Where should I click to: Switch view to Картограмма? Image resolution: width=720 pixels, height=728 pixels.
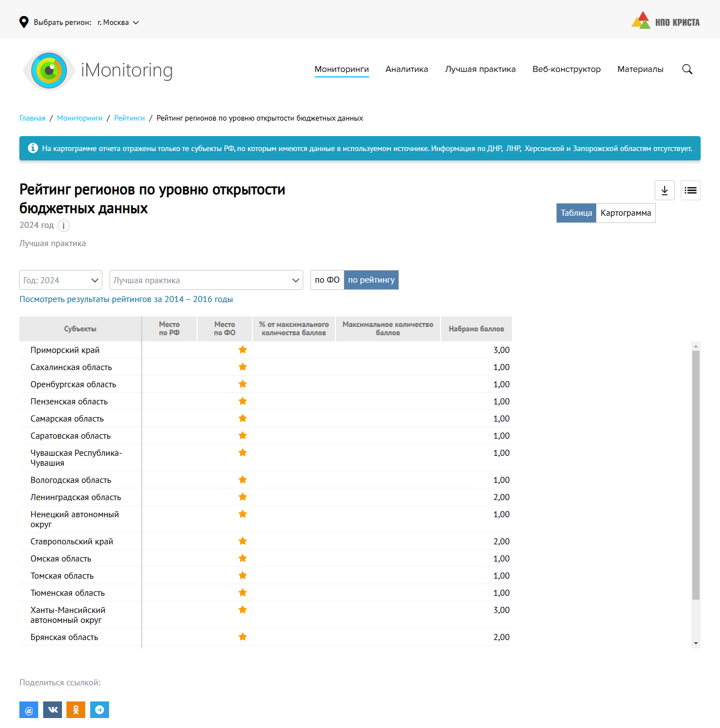click(625, 213)
